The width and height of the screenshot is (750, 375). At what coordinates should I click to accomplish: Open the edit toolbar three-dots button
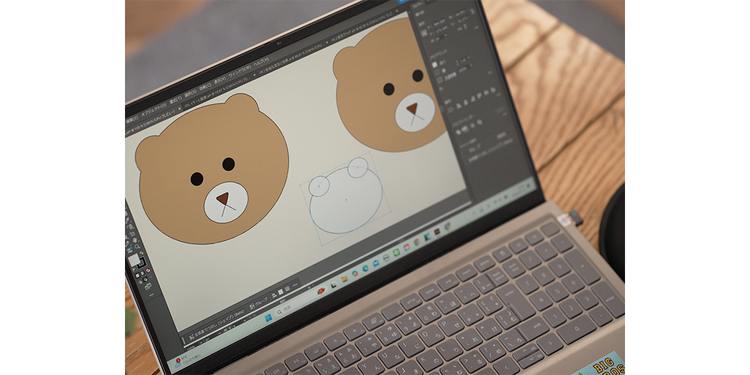(x=152, y=295)
